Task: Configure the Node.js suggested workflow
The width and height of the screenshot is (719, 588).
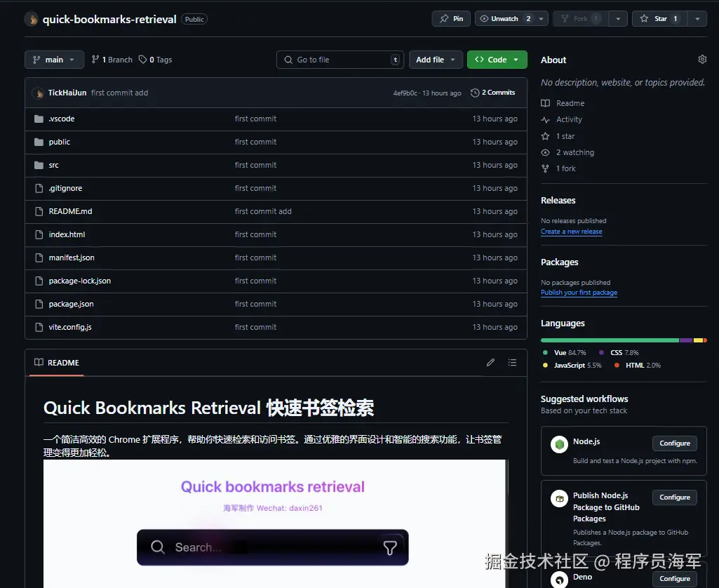Action: pos(674,443)
